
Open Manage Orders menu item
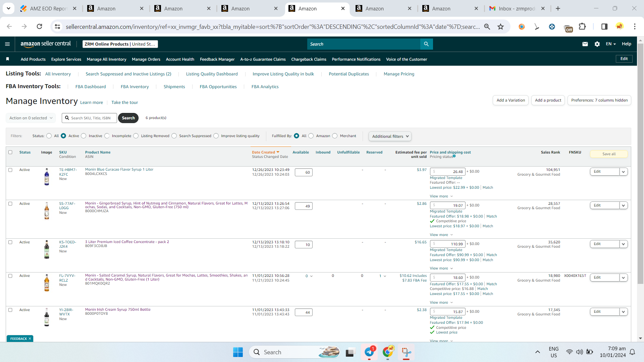point(146,59)
